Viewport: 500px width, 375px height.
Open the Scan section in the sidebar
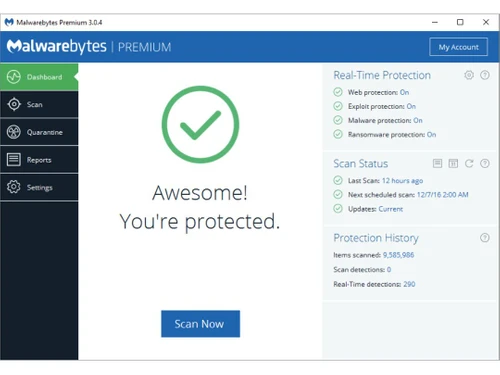(39, 105)
